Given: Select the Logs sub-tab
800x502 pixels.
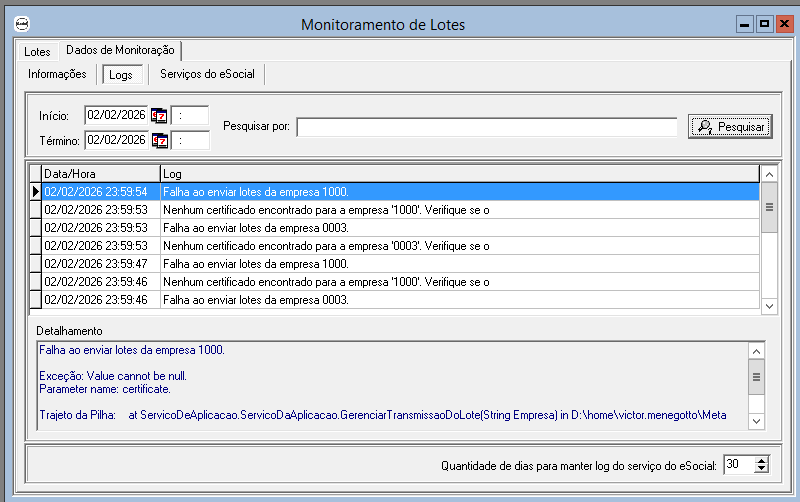Looking at the screenshot, I should click(120, 75).
